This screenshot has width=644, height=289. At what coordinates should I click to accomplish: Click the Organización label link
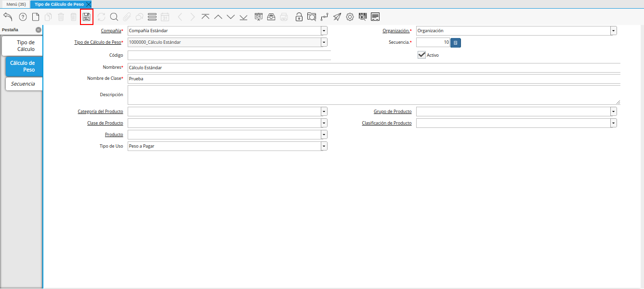pyautogui.click(x=396, y=31)
